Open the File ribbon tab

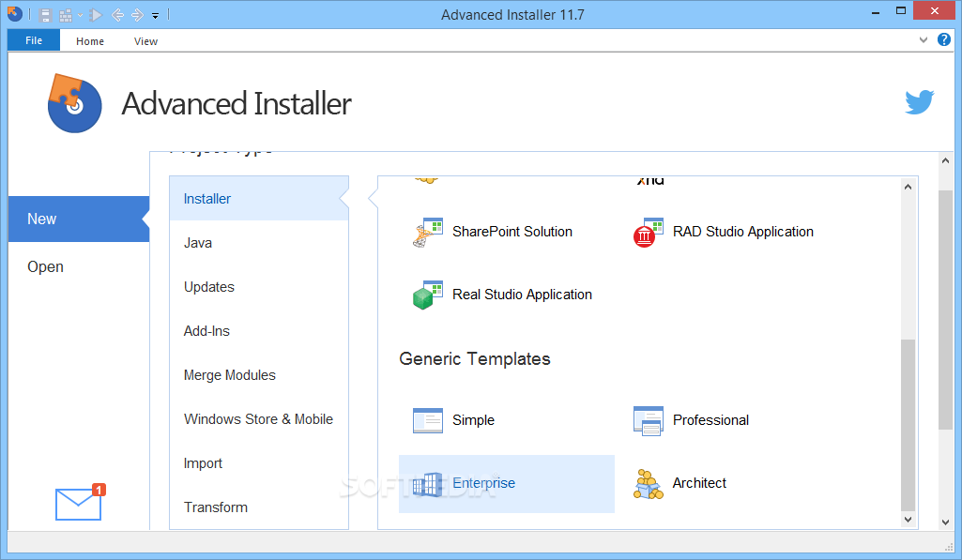point(34,40)
